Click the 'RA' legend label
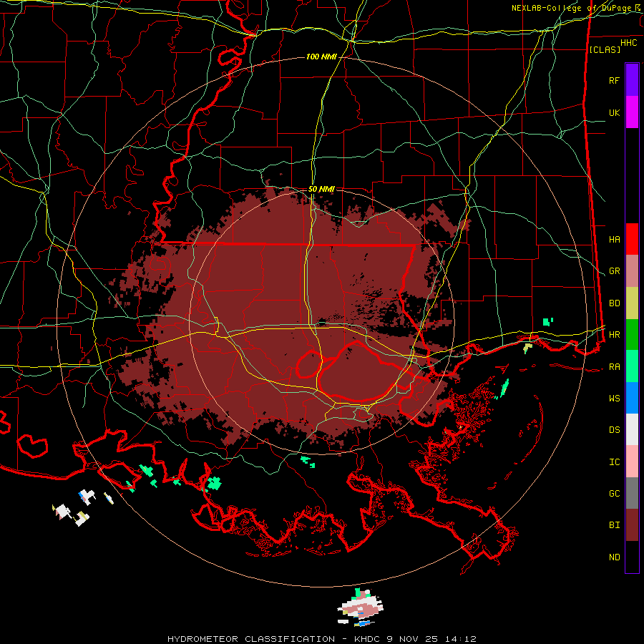Image resolution: width=644 pixels, height=644 pixels. pos(614,367)
